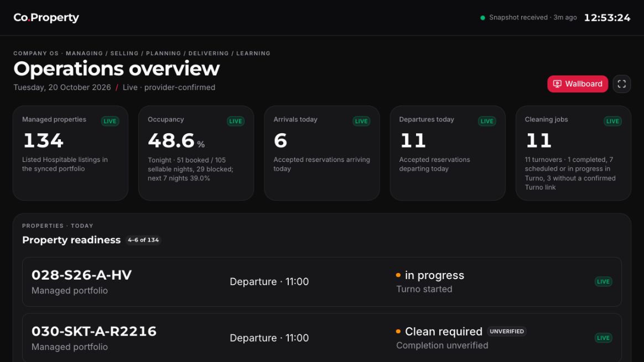
Task: Click the LIVE badge on Departures today
Action: point(487,121)
